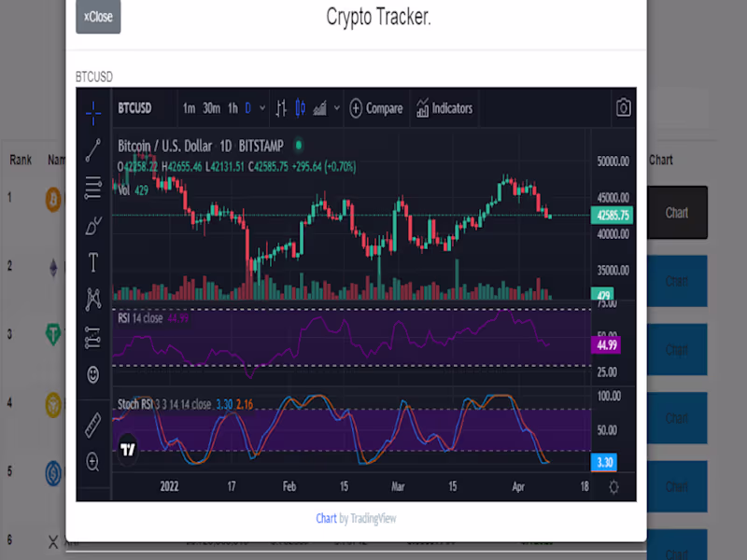This screenshot has height=560, width=747.
Task: Switch to the 30m timeframe
Action: click(x=211, y=108)
